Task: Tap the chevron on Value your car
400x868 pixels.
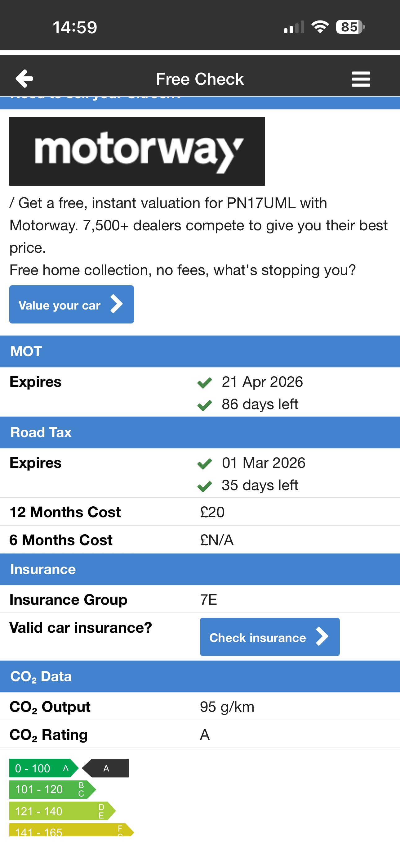Action: (x=117, y=304)
